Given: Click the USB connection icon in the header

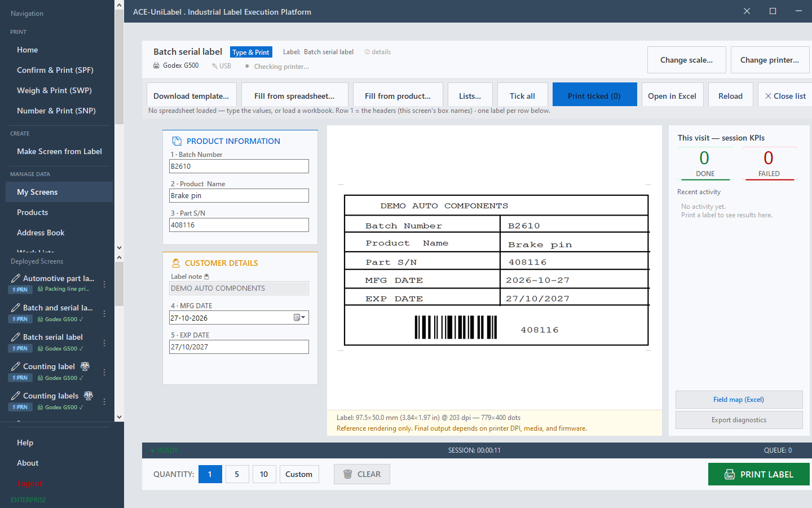Looking at the screenshot, I should coord(215,66).
